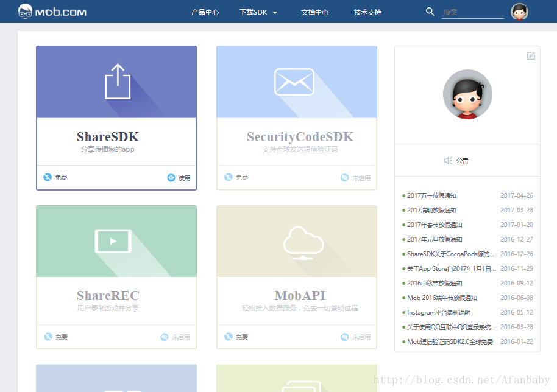The height and width of the screenshot is (392, 557).
Task: Expand the 下载SDK dropdown
Action: pos(258,12)
